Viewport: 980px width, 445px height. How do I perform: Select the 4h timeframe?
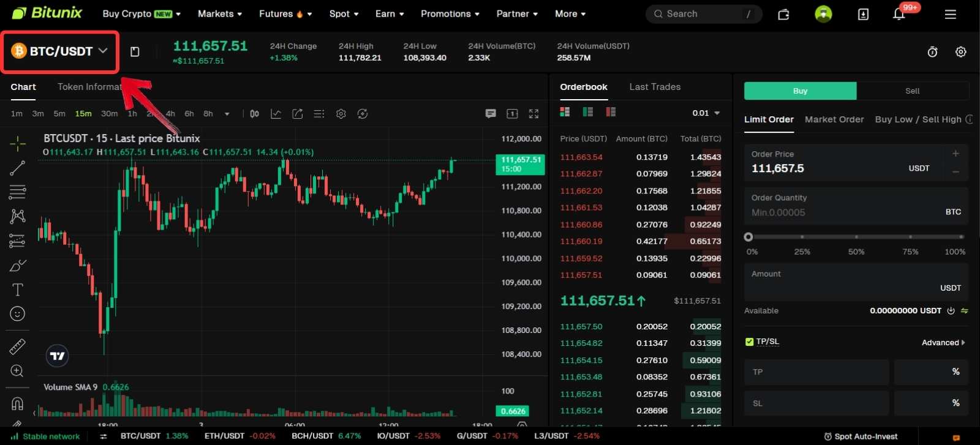point(170,114)
